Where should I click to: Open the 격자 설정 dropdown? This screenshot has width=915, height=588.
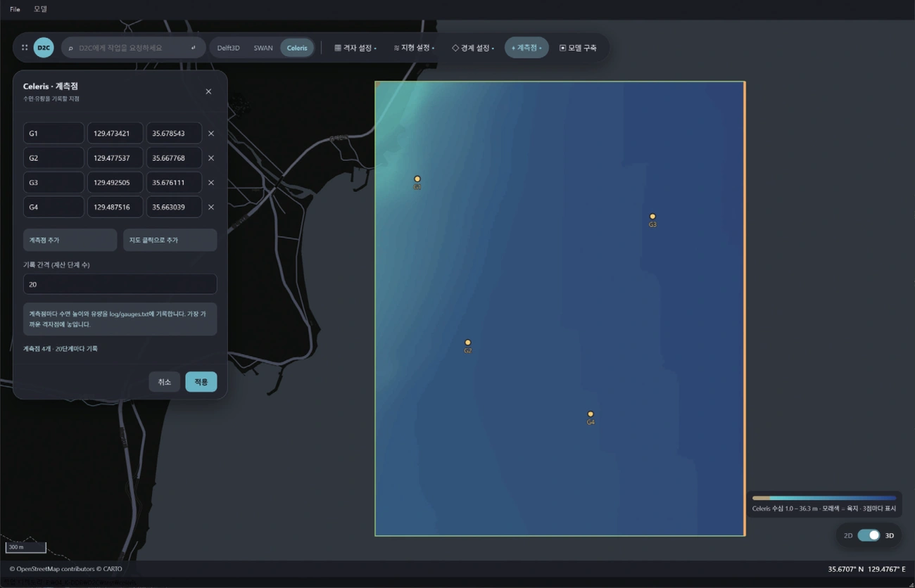click(355, 48)
